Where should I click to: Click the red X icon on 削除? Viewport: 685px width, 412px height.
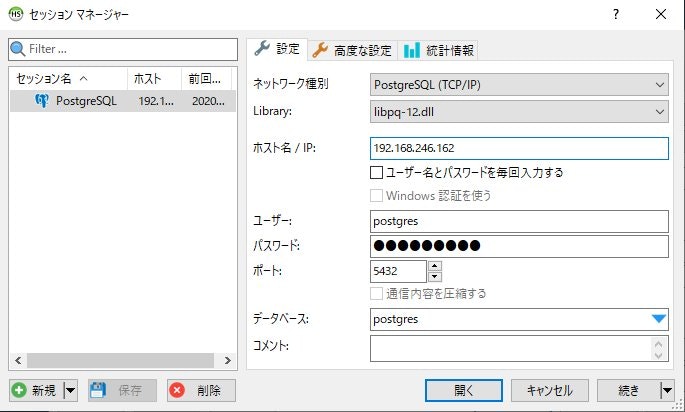pyautogui.click(x=177, y=390)
